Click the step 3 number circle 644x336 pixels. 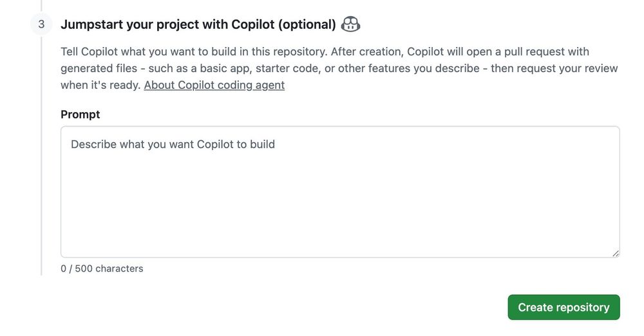(x=41, y=24)
